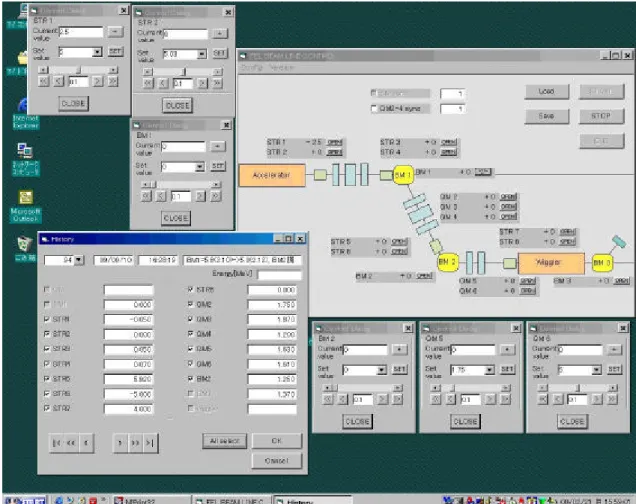Click Cancel in History window
Screen dimensions: 636x504
[277, 461]
